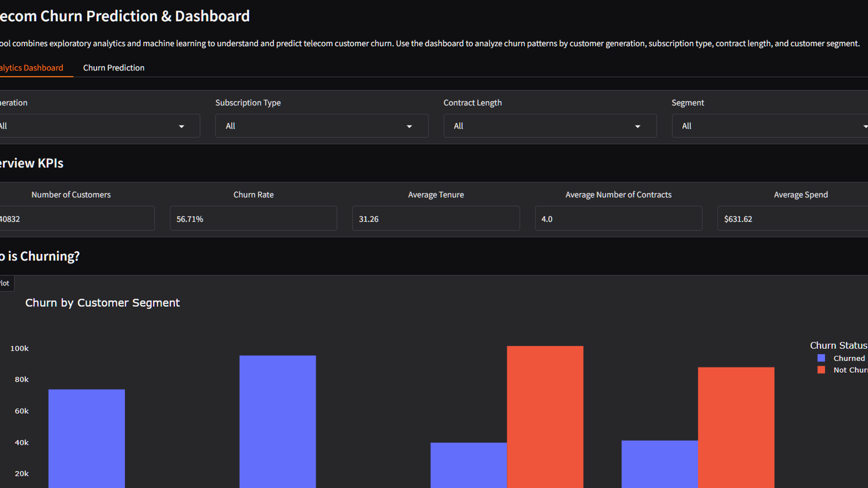Select the Number of Customers value field
This screenshot has width=868, height=488.
(77, 219)
